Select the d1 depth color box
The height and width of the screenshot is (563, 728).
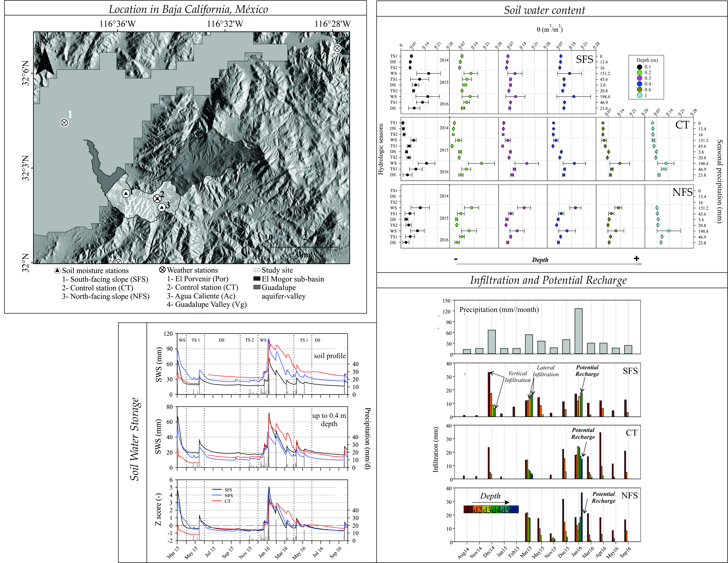[x=468, y=510]
